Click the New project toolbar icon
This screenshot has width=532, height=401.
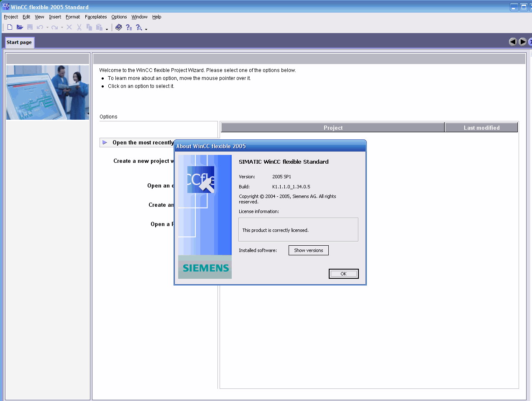[10, 27]
